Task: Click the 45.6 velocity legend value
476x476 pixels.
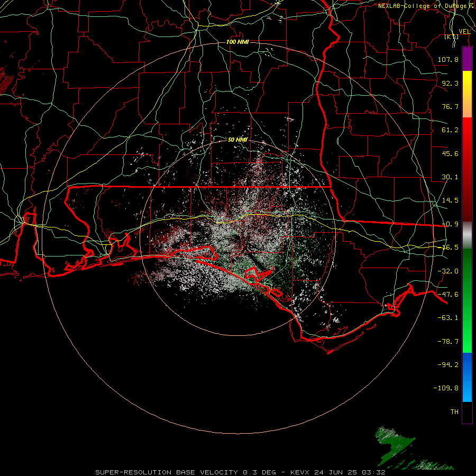Action: click(450, 153)
